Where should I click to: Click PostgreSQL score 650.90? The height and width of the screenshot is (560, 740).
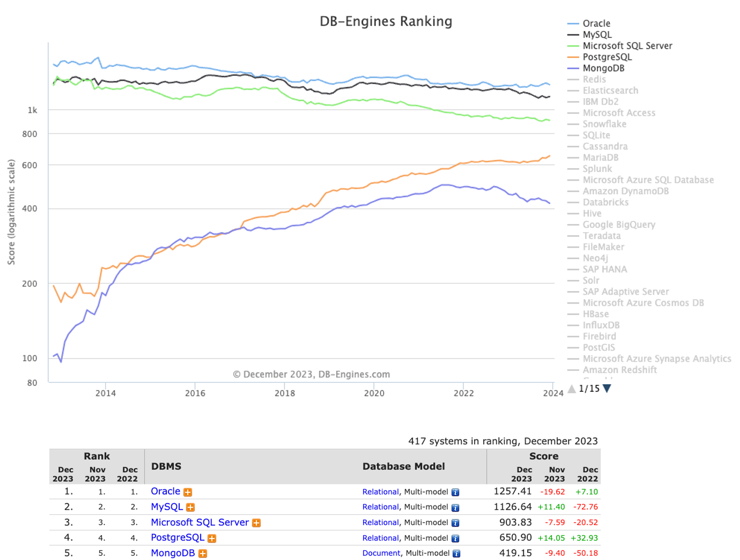tap(516, 538)
